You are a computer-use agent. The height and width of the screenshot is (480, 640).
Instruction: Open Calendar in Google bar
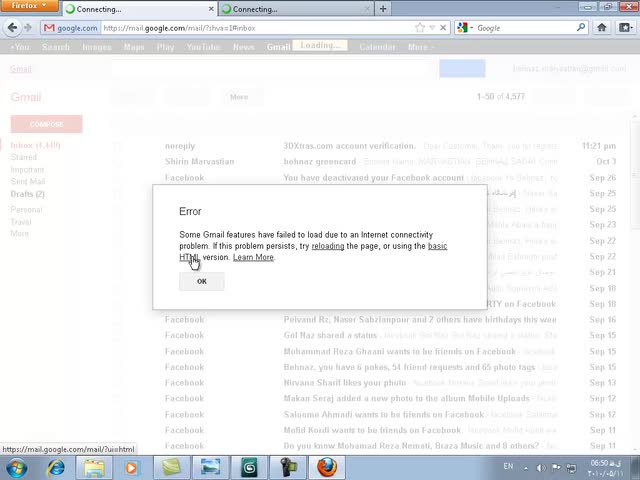pos(377,47)
